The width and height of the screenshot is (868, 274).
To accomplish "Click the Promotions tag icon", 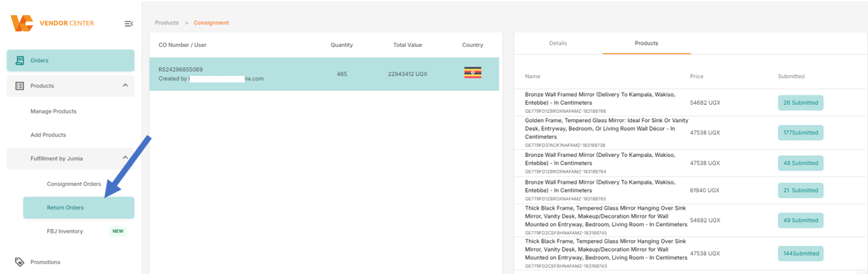I will click(x=20, y=262).
